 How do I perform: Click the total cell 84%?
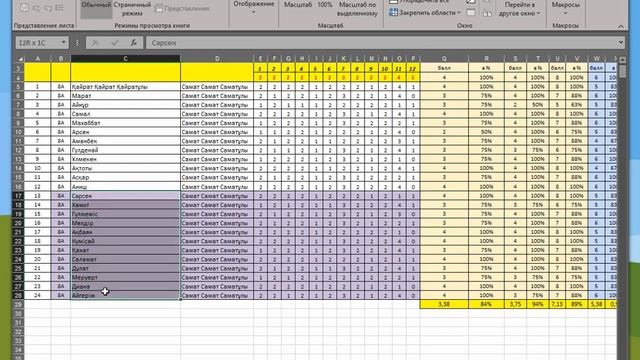[486, 304]
